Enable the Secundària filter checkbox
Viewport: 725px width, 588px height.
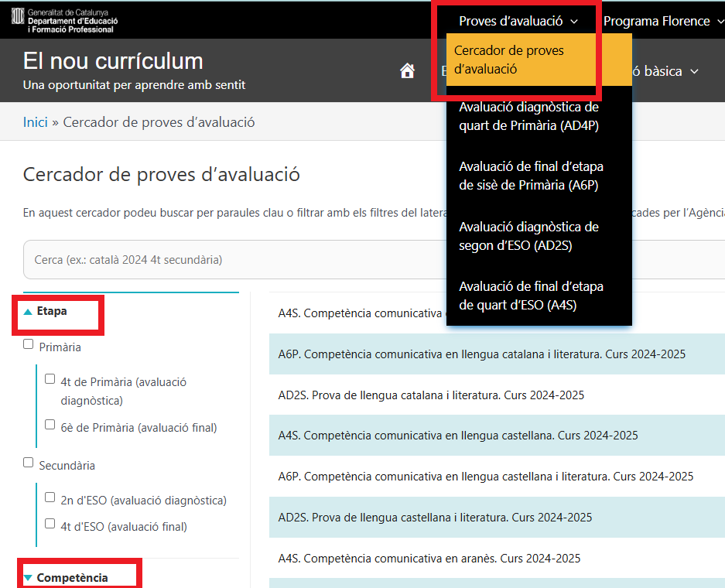(x=29, y=463)
